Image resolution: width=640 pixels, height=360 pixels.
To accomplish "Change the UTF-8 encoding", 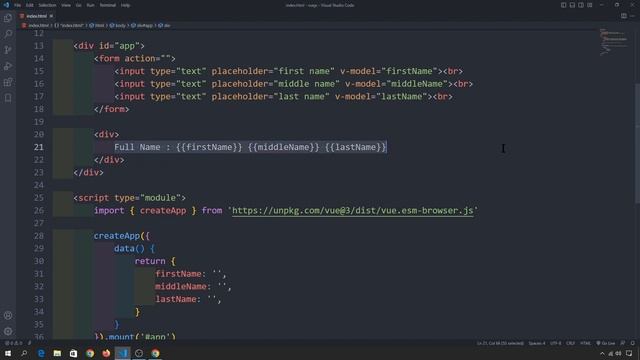I will [x=556, y=343].
